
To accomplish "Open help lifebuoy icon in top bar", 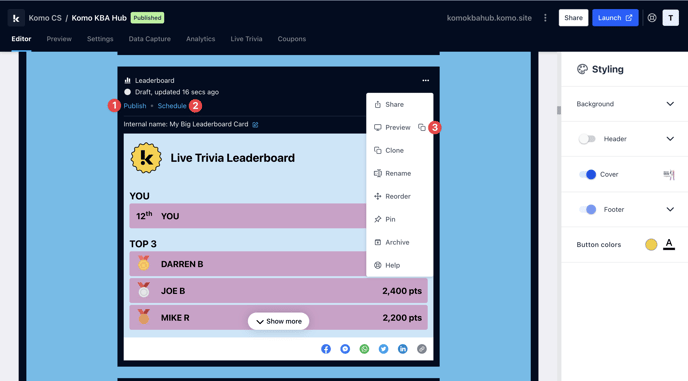I will [x=652, y=18].
